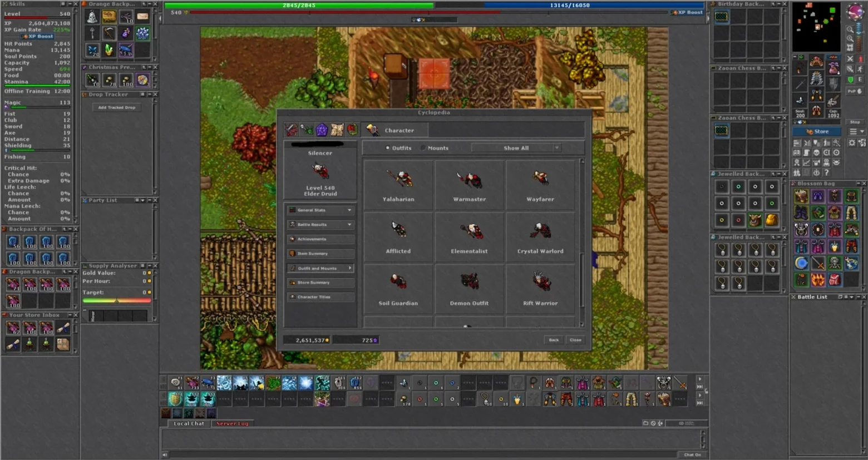Toggle the green shield secure mode

[x=850, y=80]
